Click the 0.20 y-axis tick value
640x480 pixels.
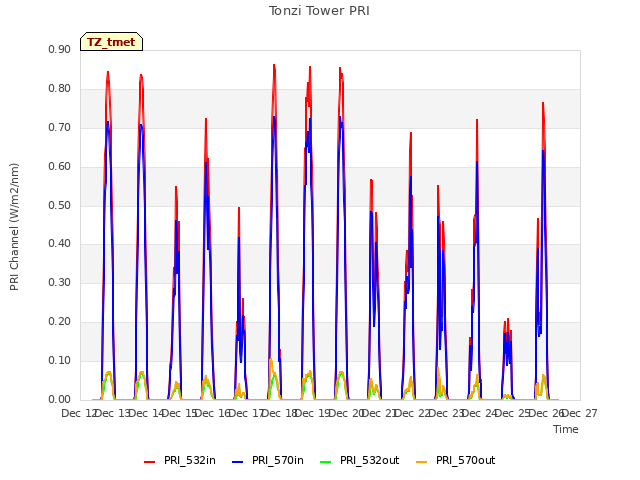[60, 322]
